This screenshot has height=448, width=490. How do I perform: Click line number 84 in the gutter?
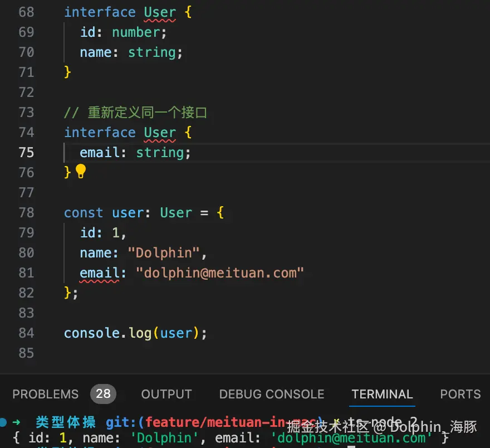tap(26, 333)
